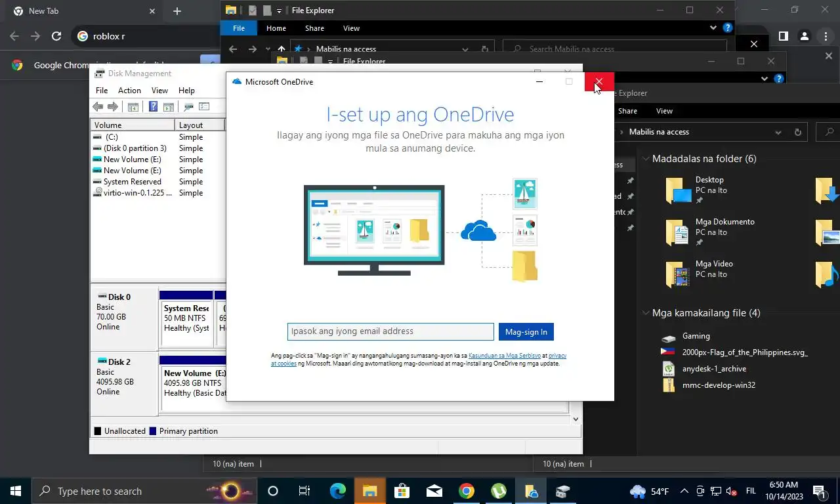Click the taskbar search box

click(x=144, y=491)
